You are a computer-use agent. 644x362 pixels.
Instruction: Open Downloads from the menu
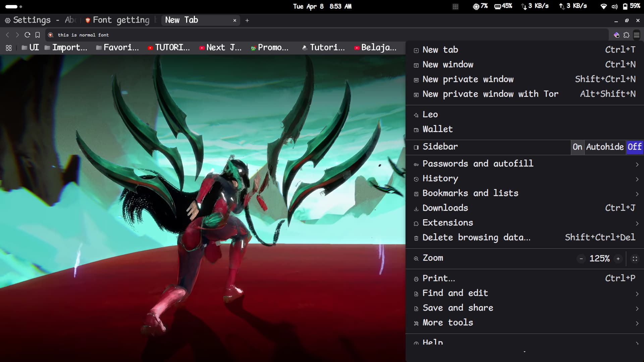(x=525, y=208)
